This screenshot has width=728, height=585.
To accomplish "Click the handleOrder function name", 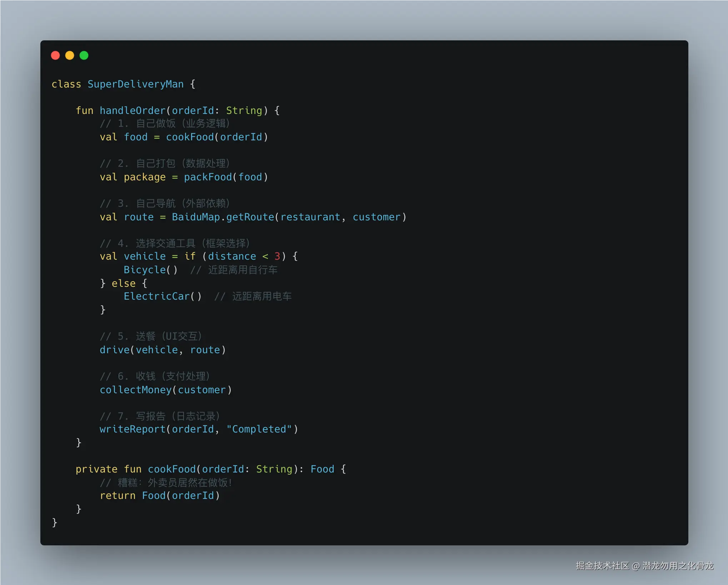I will (x=133, y=111).
